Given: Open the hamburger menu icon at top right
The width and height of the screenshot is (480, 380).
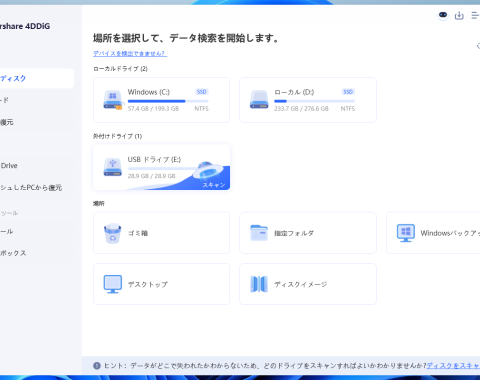Looking at the screenshot, I should [476, 15].
